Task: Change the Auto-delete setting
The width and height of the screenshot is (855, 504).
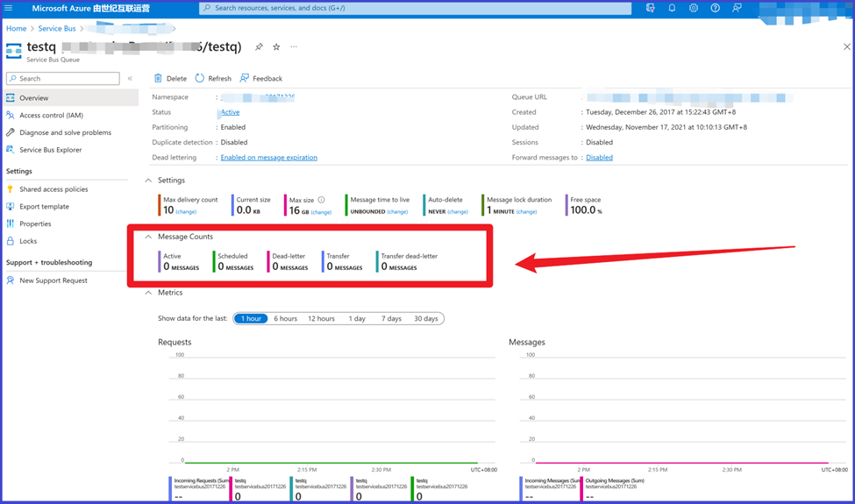Action: (x=458, y=212)
